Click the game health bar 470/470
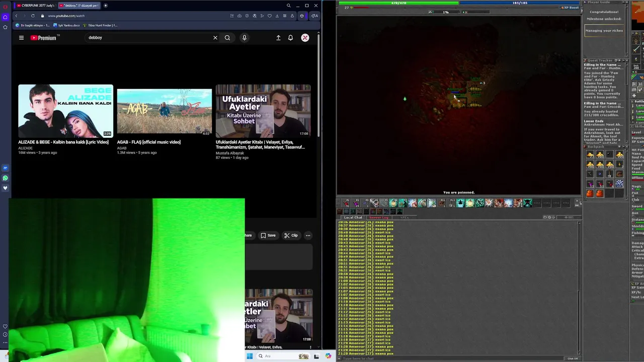The image size is (644, 362). pyautogui.click(x=398, y=3)
